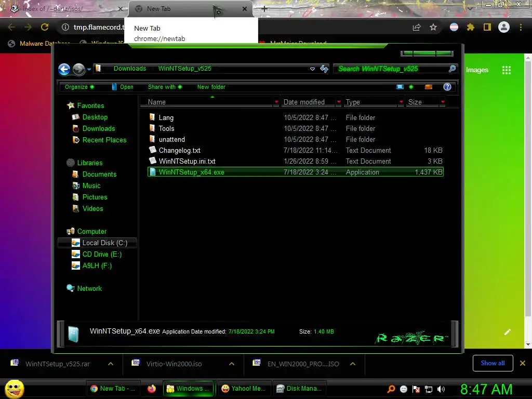Click Computer in the navigation pane

pos(91,231)
